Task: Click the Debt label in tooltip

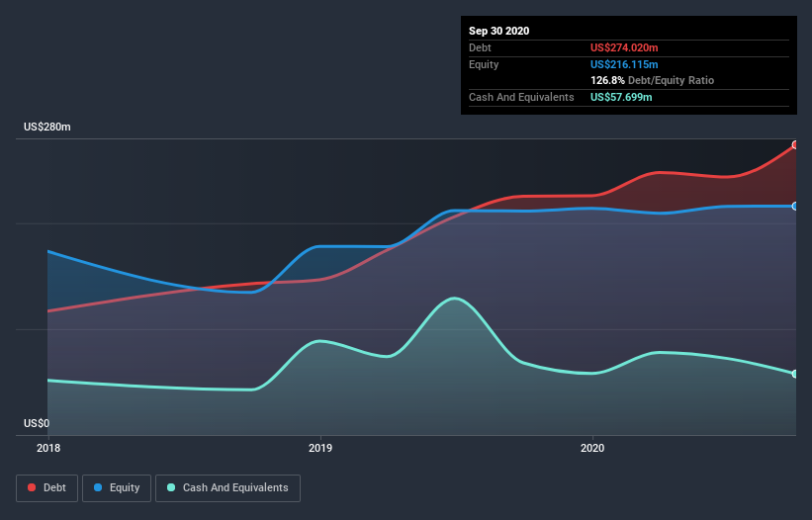Action: click(480, 47)
